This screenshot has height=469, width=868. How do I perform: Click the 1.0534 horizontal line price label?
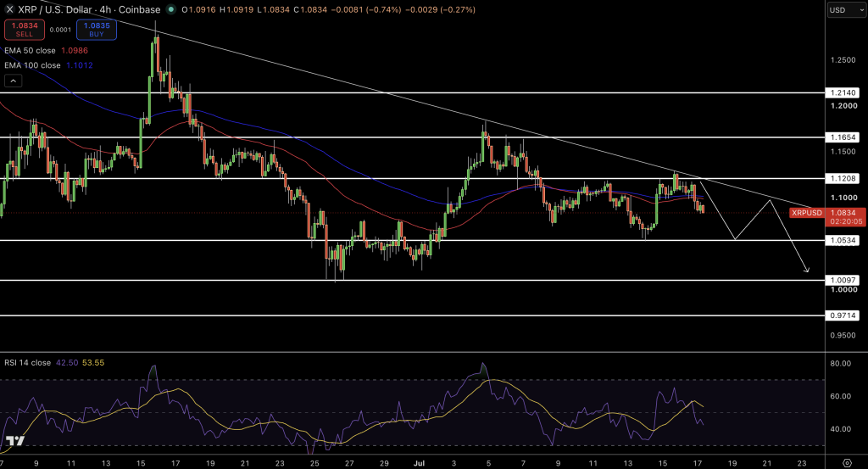coord(843,240)
